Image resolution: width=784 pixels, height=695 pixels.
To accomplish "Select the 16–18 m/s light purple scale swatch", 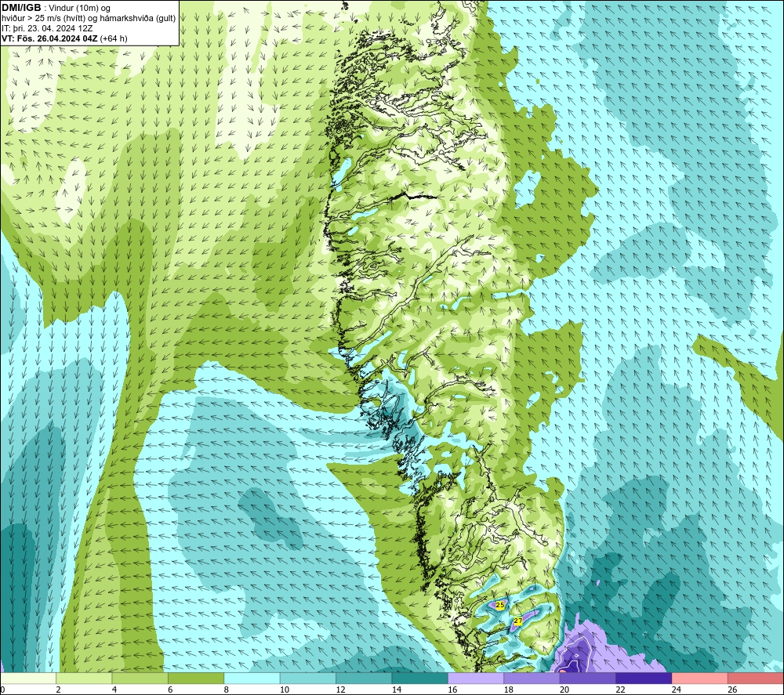I will 476,679.
